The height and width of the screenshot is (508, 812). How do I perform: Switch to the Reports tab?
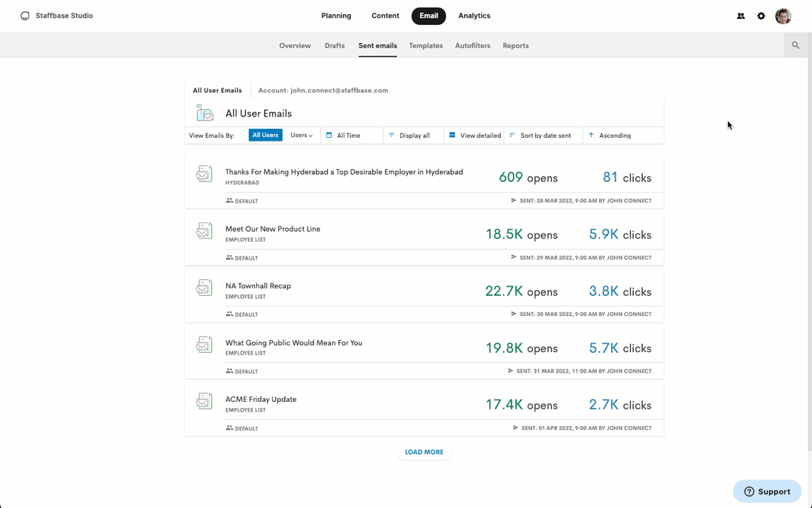click(516, 46)
